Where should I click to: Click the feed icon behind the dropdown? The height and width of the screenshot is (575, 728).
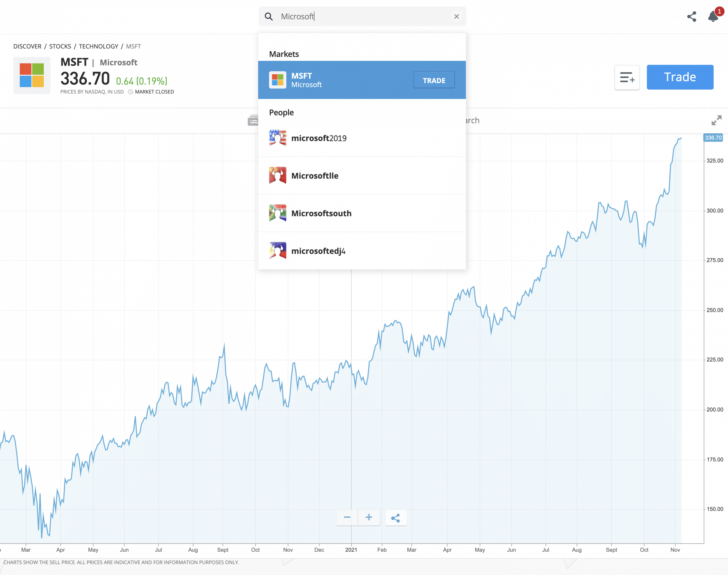pyautogui.click(x=253, y=120)
